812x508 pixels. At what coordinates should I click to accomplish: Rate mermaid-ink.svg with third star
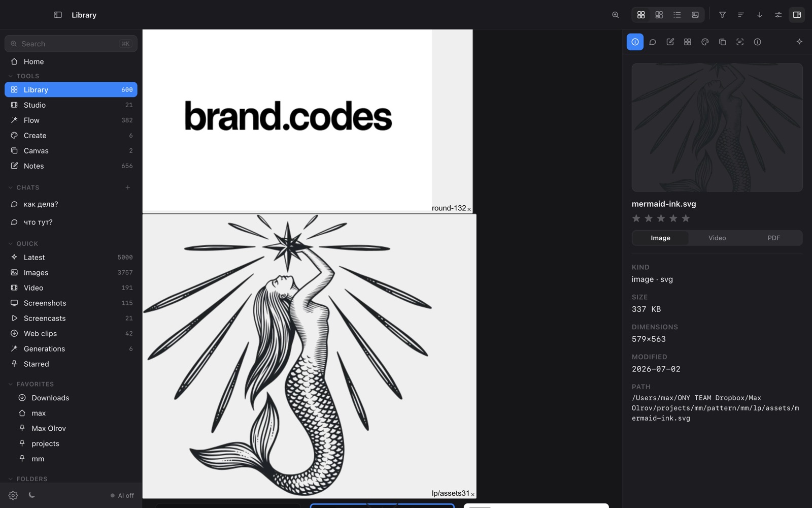click(661, 218)
